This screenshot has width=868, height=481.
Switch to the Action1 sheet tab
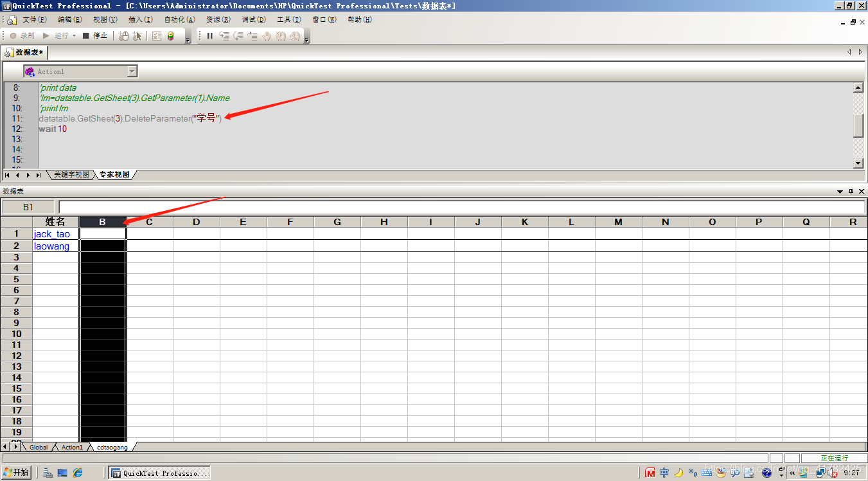[72, 447]
